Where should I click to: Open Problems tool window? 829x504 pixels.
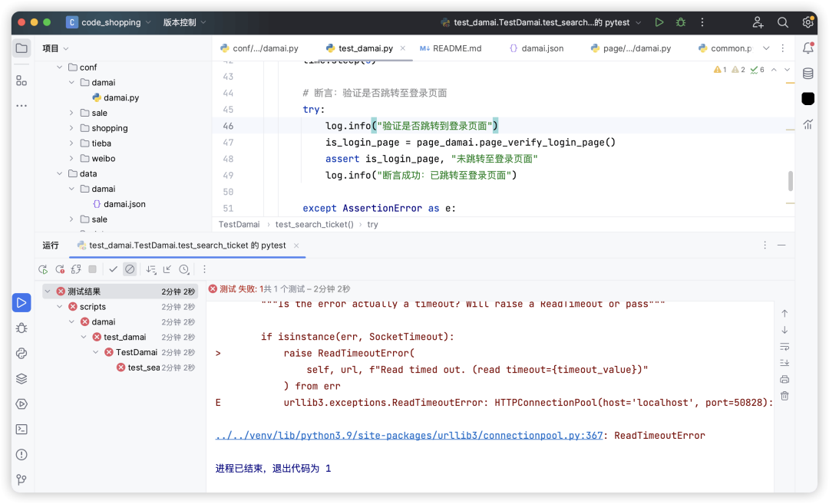(21, 455)
